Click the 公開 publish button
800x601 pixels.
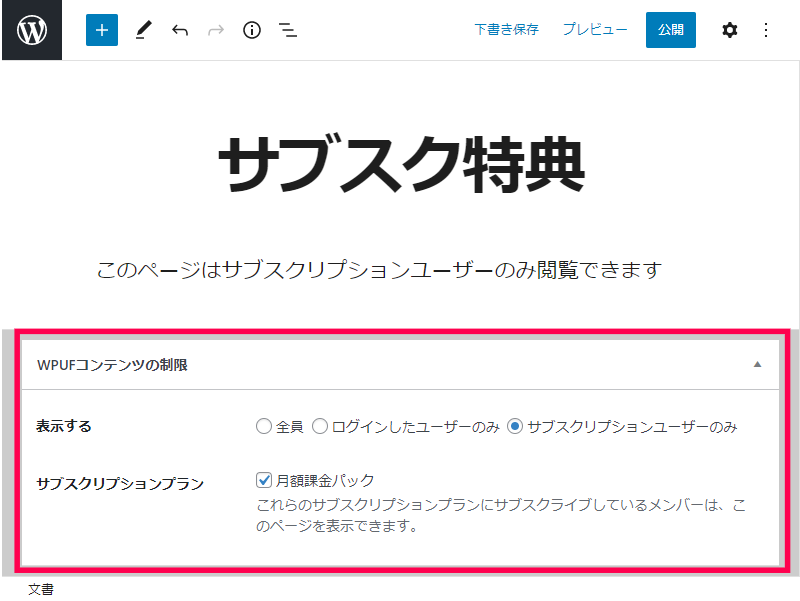[x=671, y=30]
